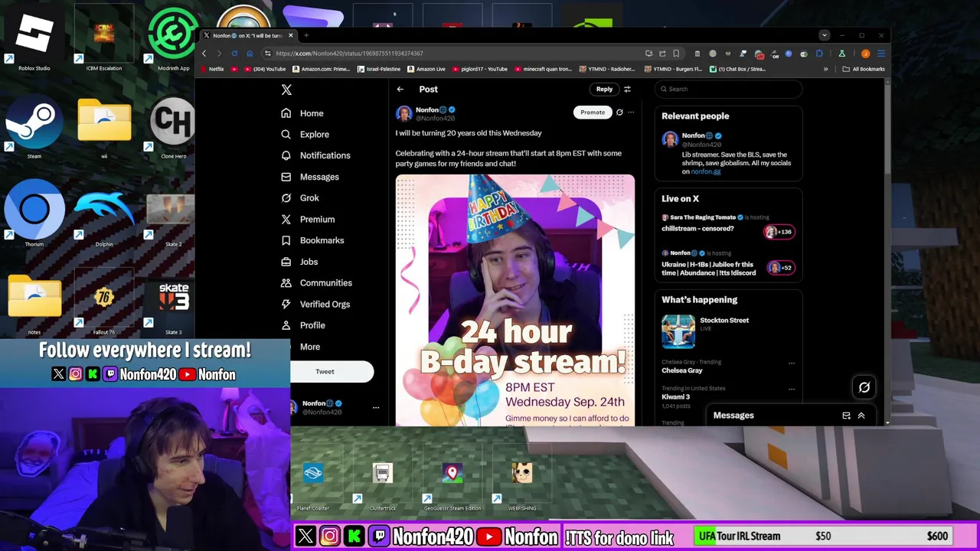Viewport: 980px width, 551px height.
Task: Open All Bookmarks folder
Action: tap(864, 69)
